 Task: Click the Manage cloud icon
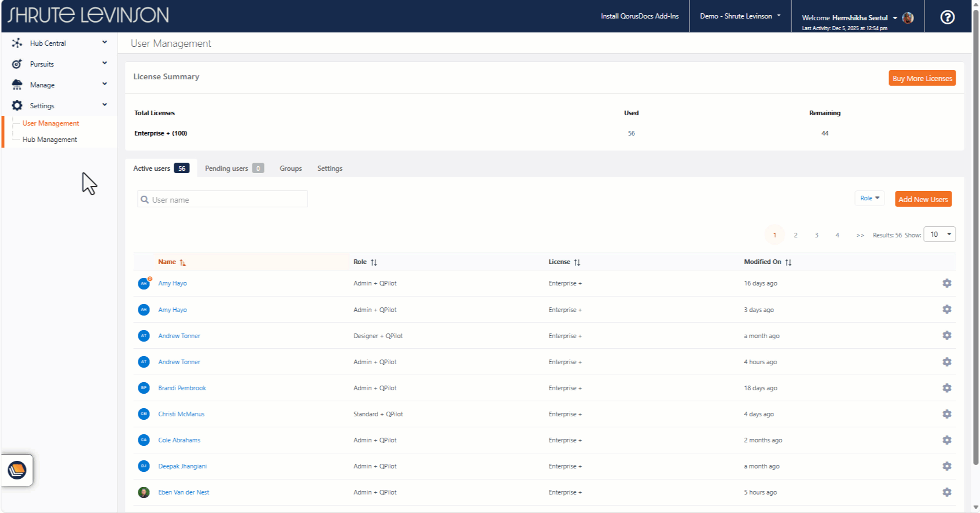click(x=17, y=85)
